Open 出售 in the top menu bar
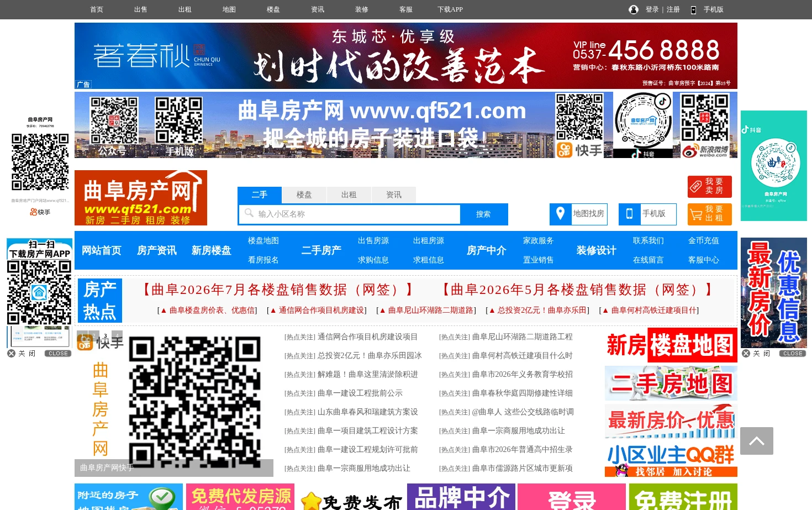812x510 pixels. click(x=141, y=9)
